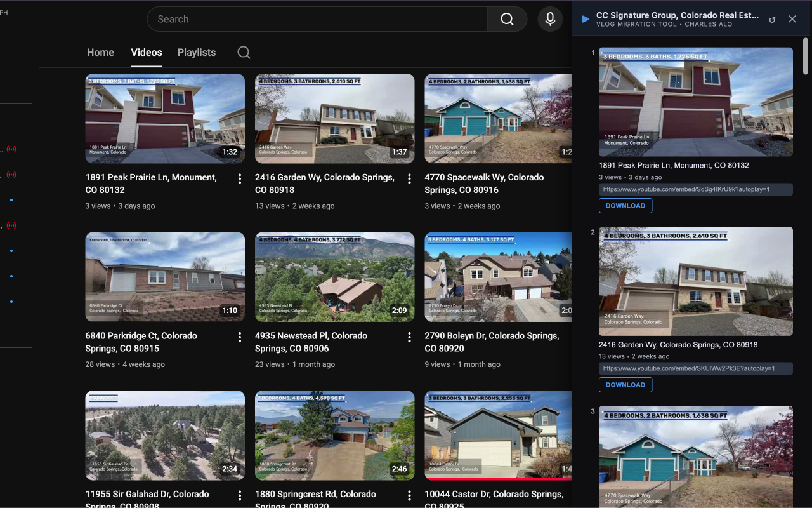Open 11955 Sir Galahad Dr video thumbnail
This screenshot has width=812, height=508.
pyautogui.click(x=165, y=436)
